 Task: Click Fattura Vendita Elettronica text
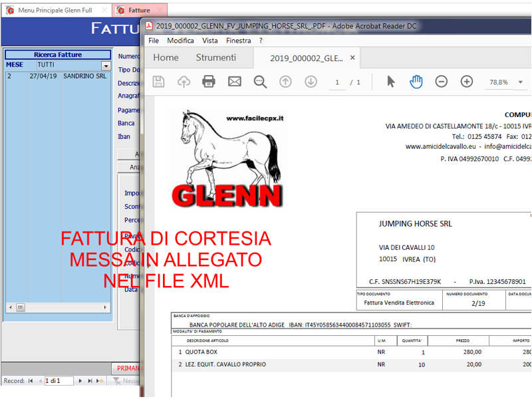click(x=399, y=303)
